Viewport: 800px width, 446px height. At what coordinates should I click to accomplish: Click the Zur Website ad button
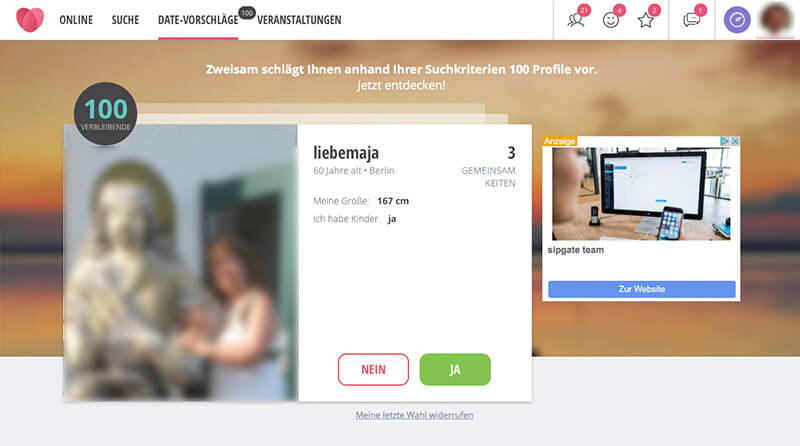[642, 289]
